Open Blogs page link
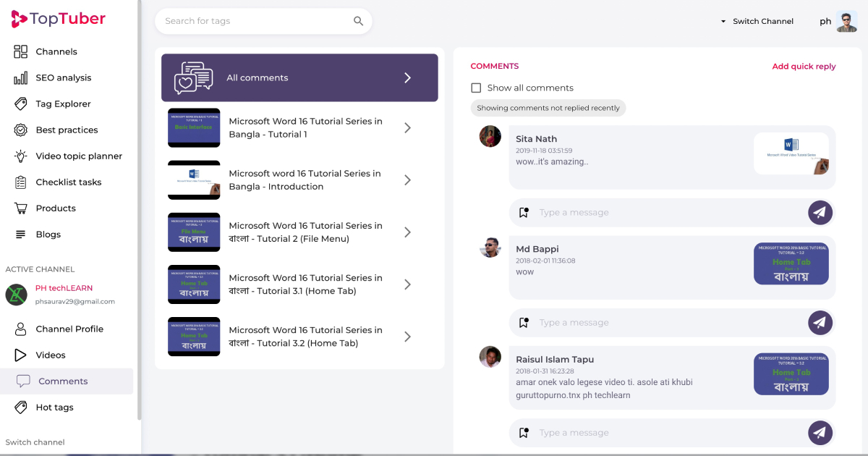This screenshot has height=456, width=868. 48,234
